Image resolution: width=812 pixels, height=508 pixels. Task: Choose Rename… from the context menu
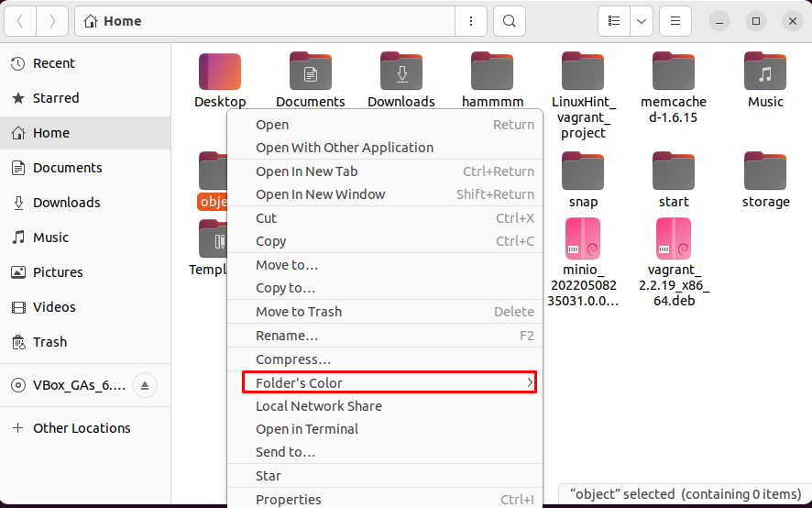point(385,336)
